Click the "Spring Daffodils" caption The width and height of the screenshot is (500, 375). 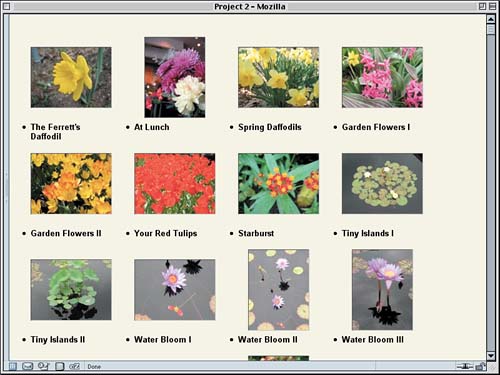(270, 127)
